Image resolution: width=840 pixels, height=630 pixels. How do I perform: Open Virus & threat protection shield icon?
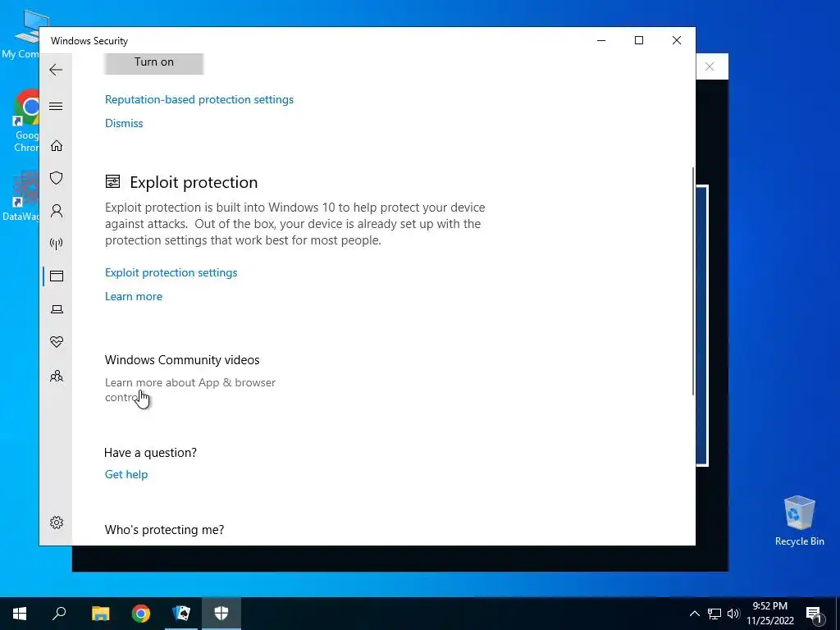click(x=57, y=178)
